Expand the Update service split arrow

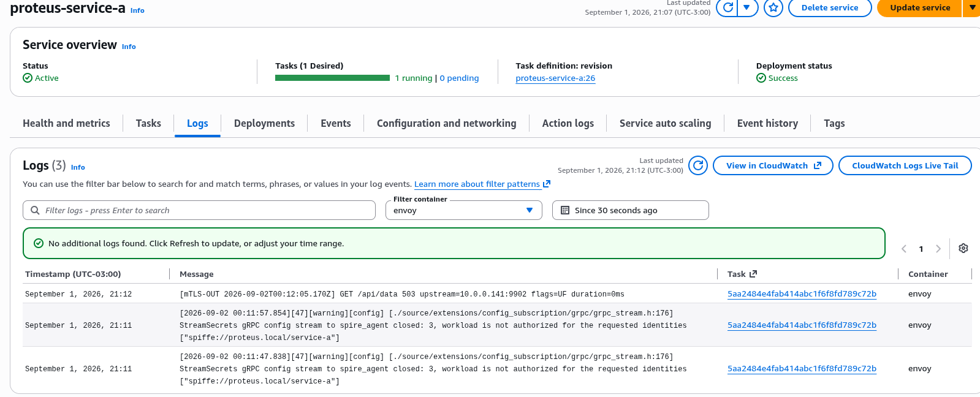972,7
